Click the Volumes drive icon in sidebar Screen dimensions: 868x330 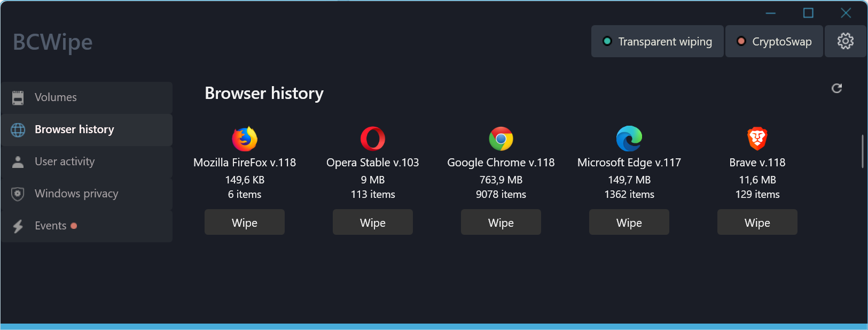(x=18, y=97)
